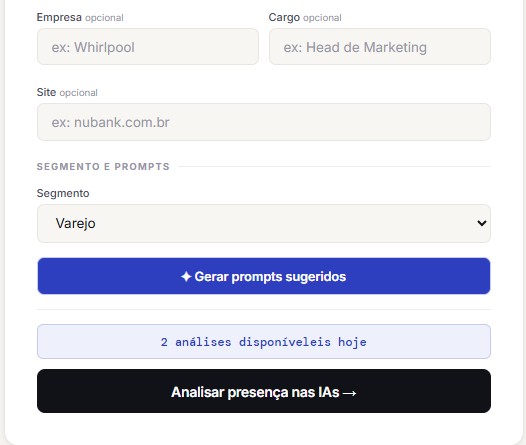This screenshot has width=526, height=445.
Task: Click the opcional hint beside Site
Action: 78,93
